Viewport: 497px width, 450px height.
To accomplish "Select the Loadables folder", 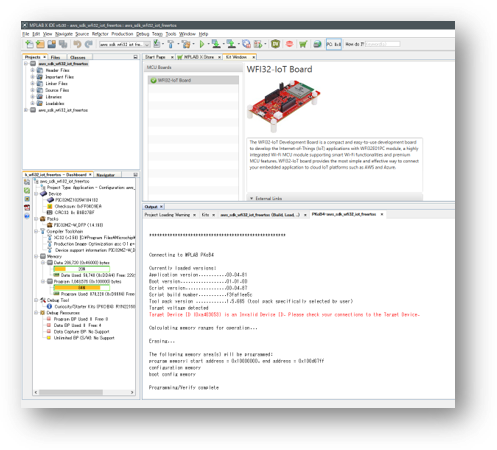I will (55, 103).
